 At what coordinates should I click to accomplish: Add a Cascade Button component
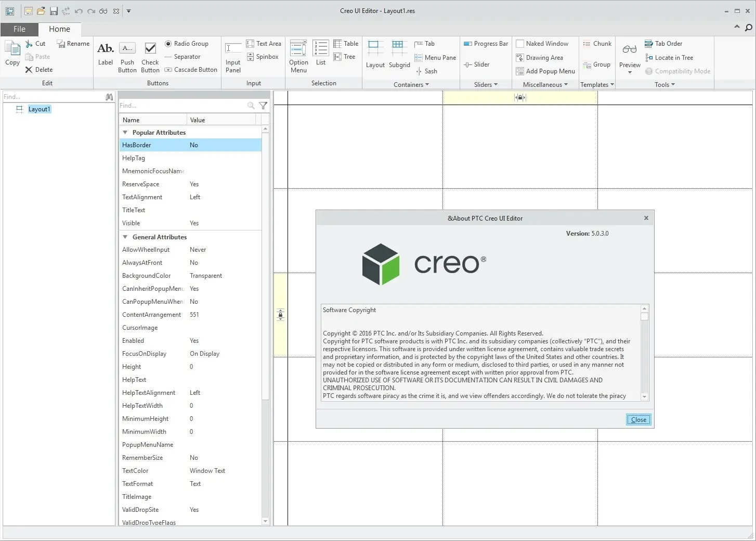pyautogui.click(x=191, y=70)
